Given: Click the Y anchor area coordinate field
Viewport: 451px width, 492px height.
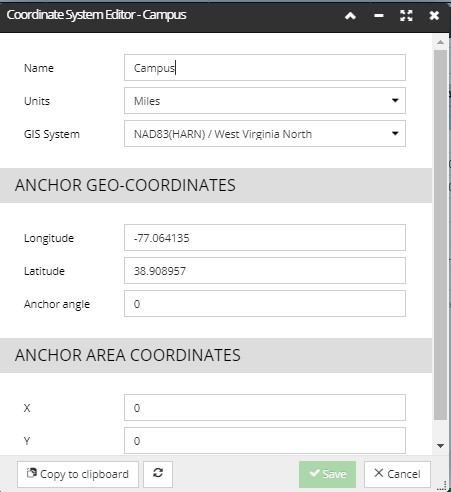Looking at the screenshot, I should 265,441.
